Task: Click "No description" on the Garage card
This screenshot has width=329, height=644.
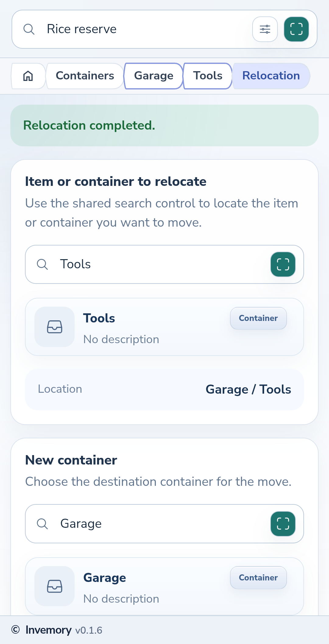Action: (x=121, y=599)
